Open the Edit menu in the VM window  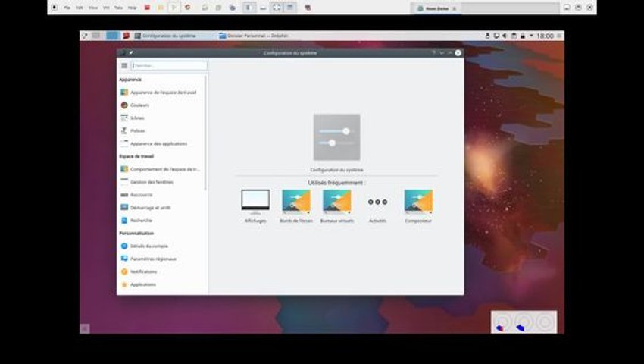pyautogui.click(x=80, y=8)
